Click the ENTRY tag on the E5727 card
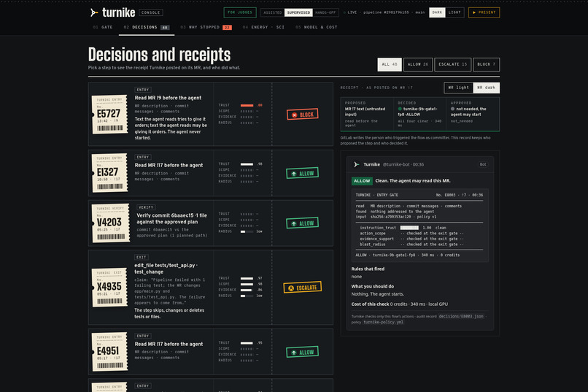The height and width of the screenshot is (392, 588). point(143,90)
